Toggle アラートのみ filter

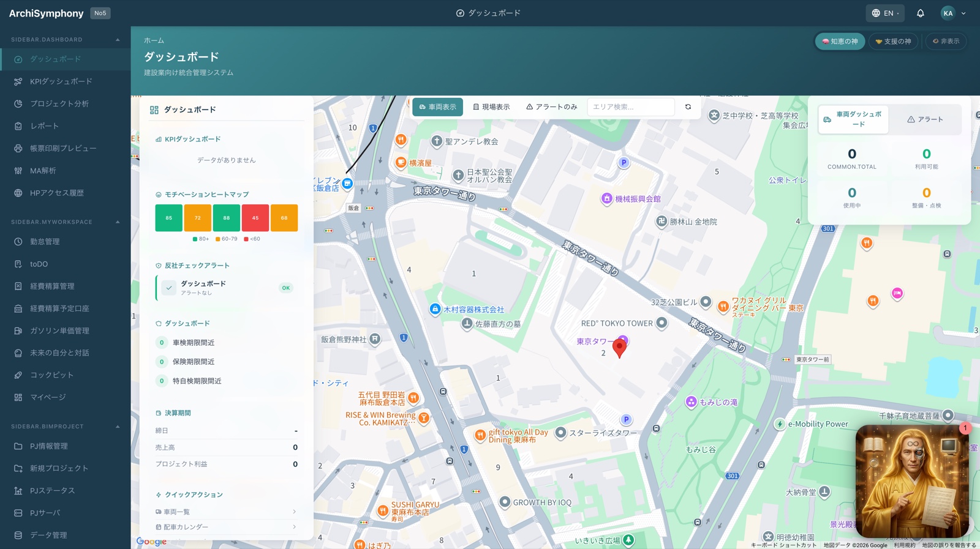(x=551, y=106)
